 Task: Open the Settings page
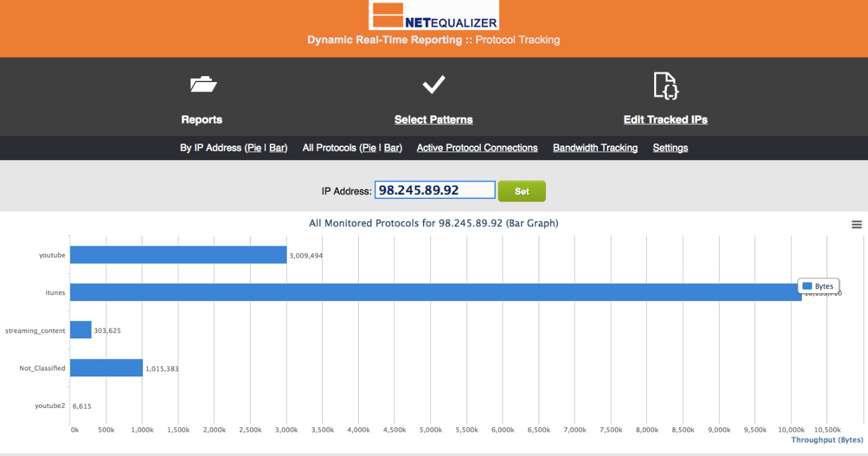point(670,148)
